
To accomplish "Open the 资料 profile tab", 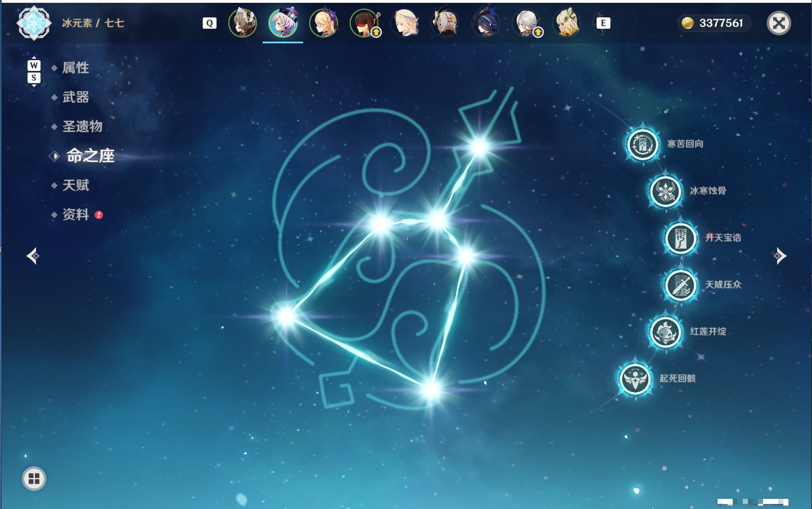I will pyautogui.click(x=75, y=214).
